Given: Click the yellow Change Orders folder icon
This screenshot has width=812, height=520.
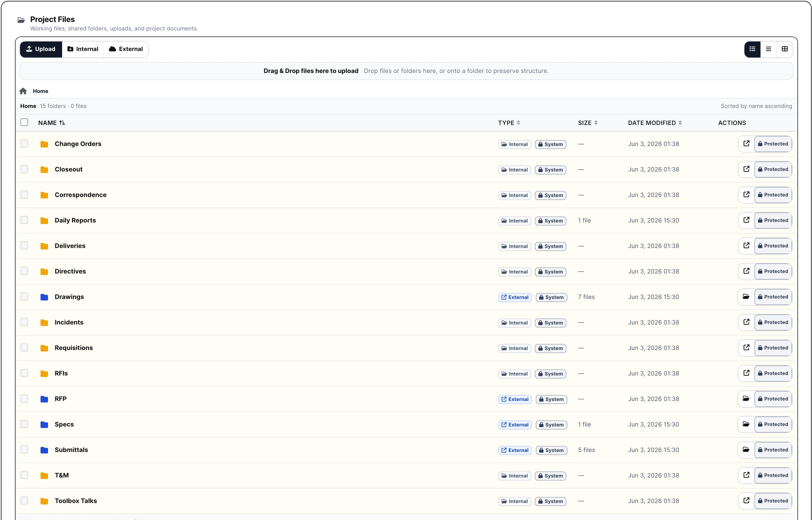Looking at the screenshot, I should point(44,144).
